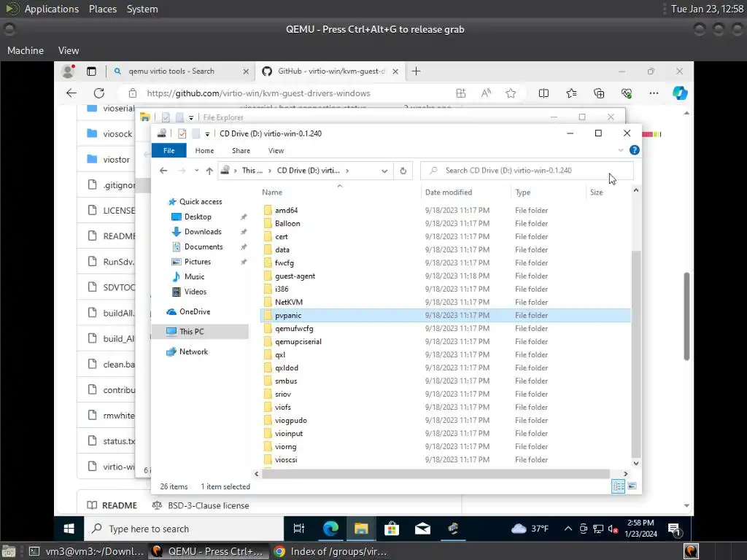
Task: Open Microsoft Store from Windows taskbar
Action: pos(392,529)
